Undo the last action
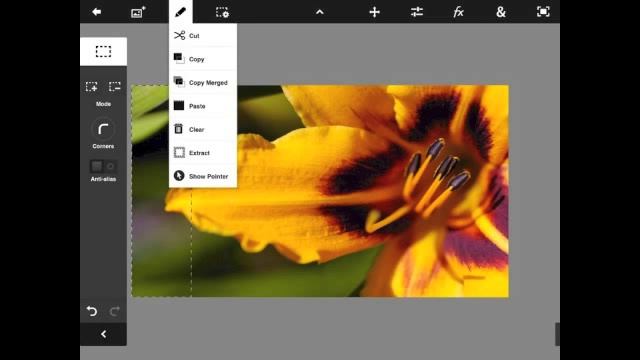The height and width of the screenshot is (360, 640). [92, 311]
